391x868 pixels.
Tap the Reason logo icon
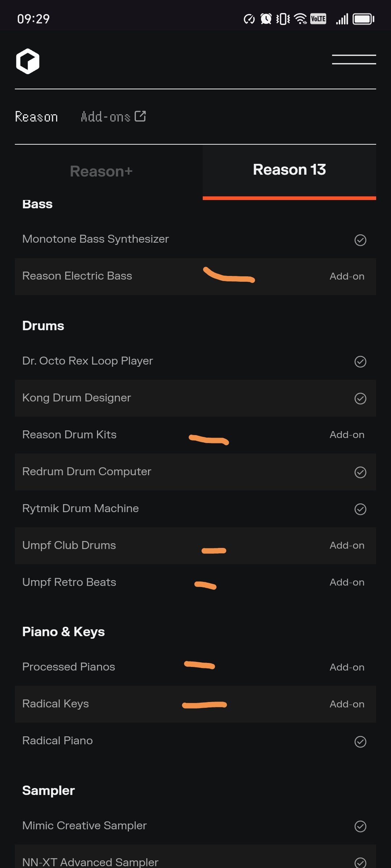tap(28, 61)
